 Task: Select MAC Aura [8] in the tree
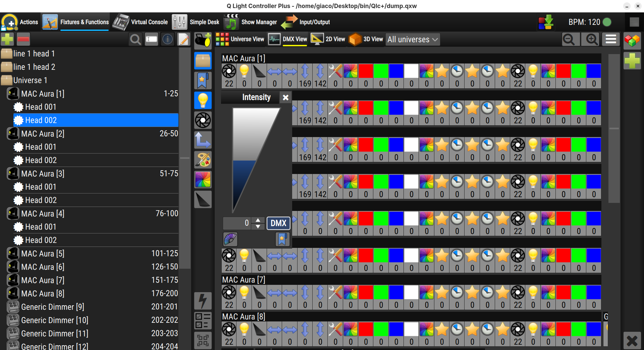(93, 294)
